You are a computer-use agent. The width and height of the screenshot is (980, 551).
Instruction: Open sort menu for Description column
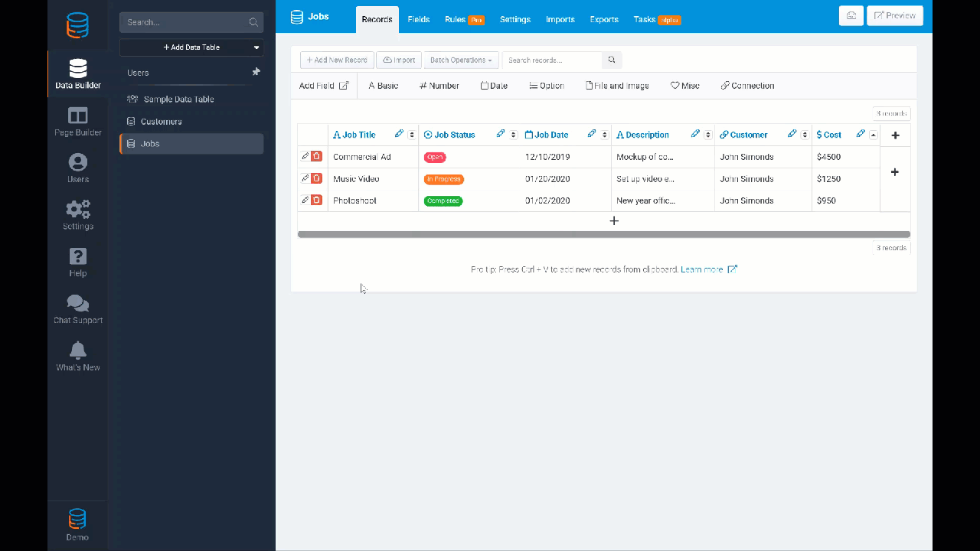point(708,135)
